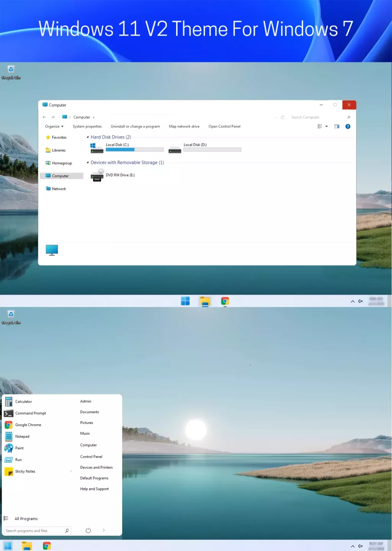The width and height of the screenshot is (392, 551).
Task: Open Help and Support in Start menu
Action: click(95, 489)
